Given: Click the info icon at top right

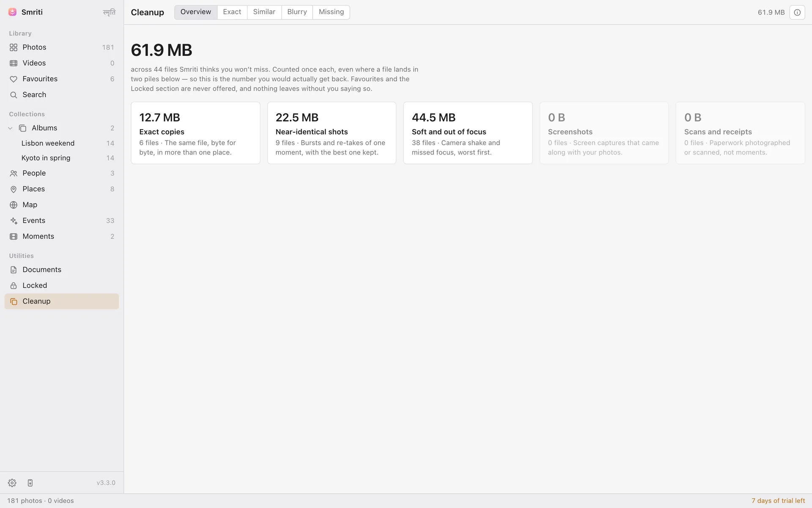Looking at the screenshot, I should tap(797, 12).
